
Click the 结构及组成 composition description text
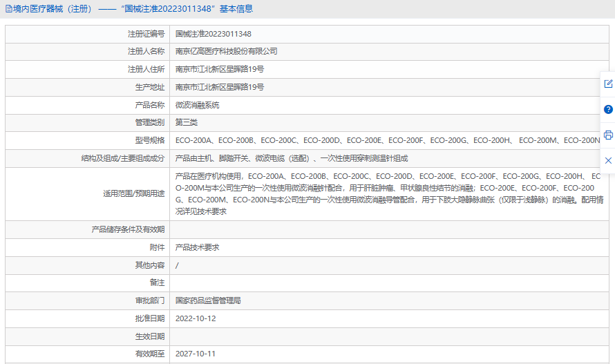pos(292,158)
